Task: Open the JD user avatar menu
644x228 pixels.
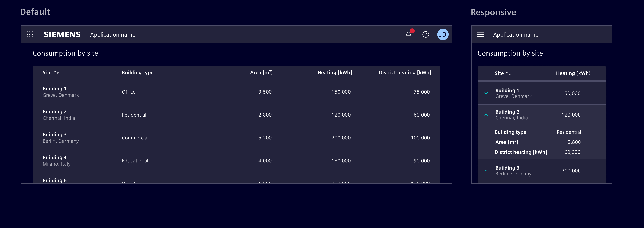Action: pos(443,34)
